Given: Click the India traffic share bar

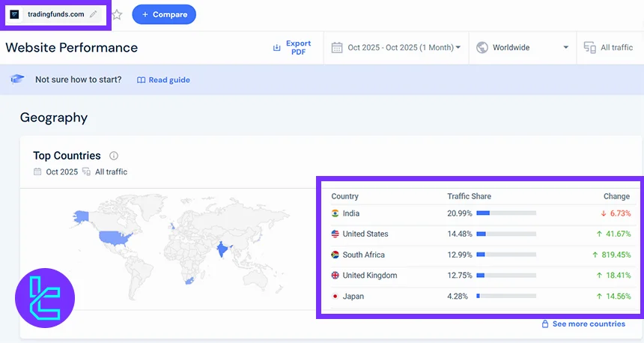Looking at the screenshot, I should pos(506,213).
